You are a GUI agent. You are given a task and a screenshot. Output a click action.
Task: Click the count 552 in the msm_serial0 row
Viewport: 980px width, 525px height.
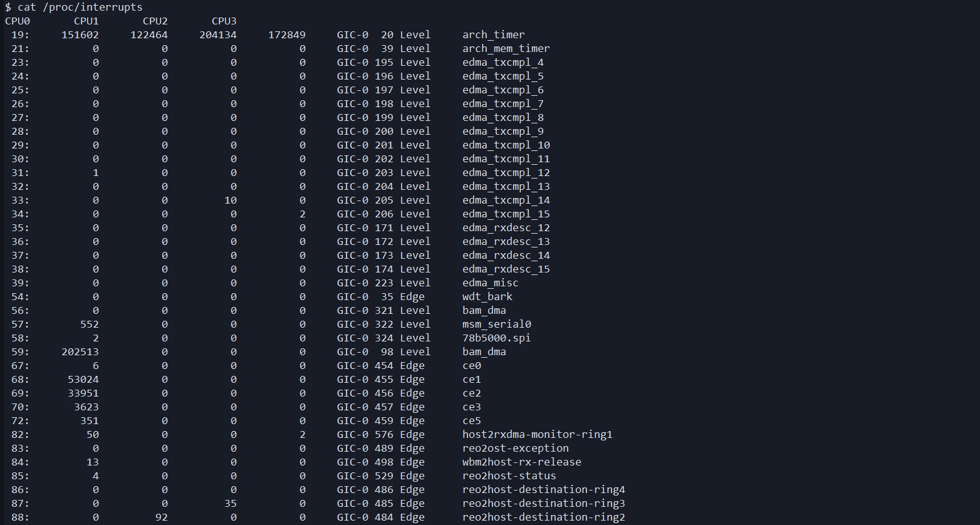pos(90,325)
